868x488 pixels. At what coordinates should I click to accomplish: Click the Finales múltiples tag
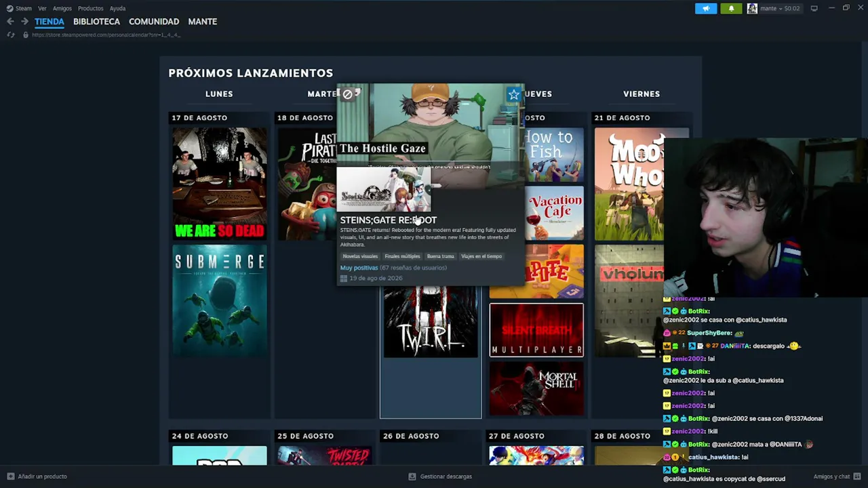pyautogui.click(x=402, y=256)
